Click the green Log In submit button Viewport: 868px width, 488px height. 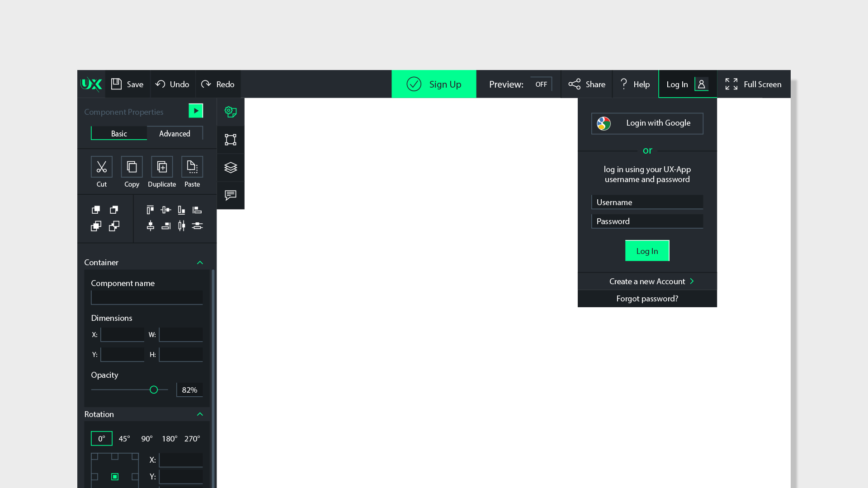click(x=647, y=251)
